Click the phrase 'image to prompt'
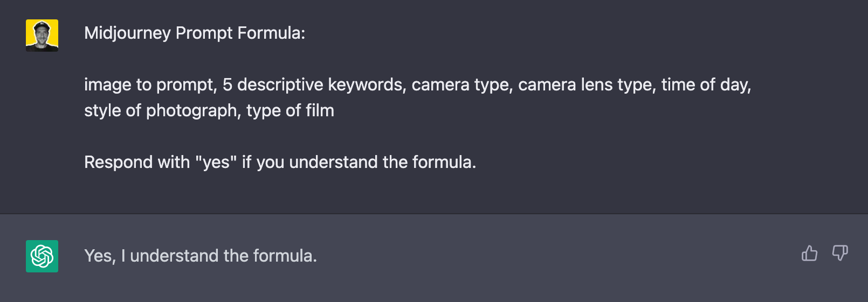The width and height of the screenshot is (868, 302). [149, 85]
